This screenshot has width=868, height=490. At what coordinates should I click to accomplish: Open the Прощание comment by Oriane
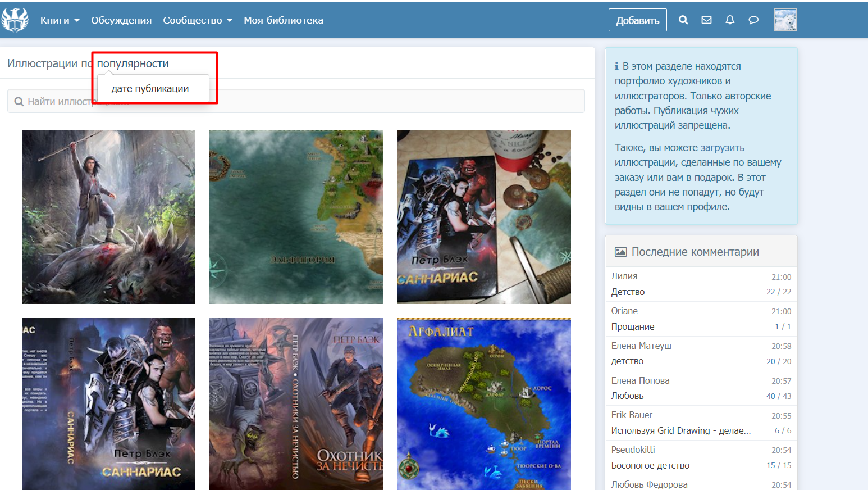pyautogui.click(x=633, y=326)
